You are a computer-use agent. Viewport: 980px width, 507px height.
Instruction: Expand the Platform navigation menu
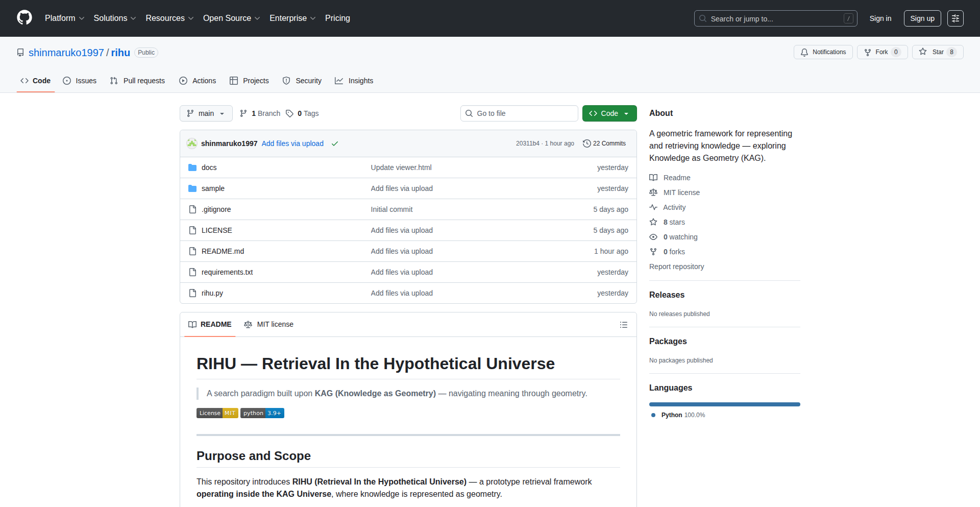point(64,18)
